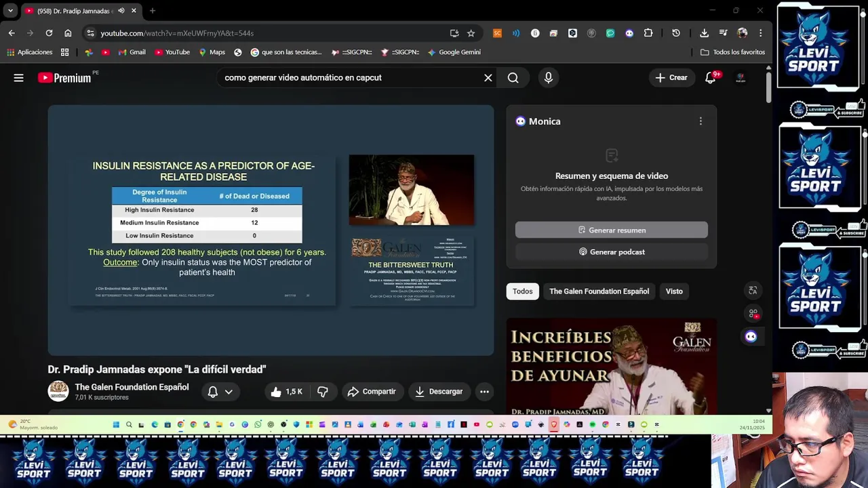The height and width of the screenshot is (488, 868).
Task: Open the Galen channel avatar
Action: pos(58,391)
